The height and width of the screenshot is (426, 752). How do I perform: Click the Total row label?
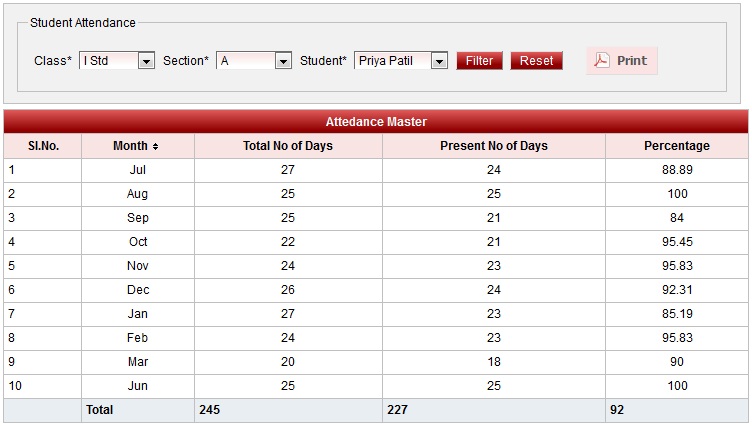(x=100, y=410)
